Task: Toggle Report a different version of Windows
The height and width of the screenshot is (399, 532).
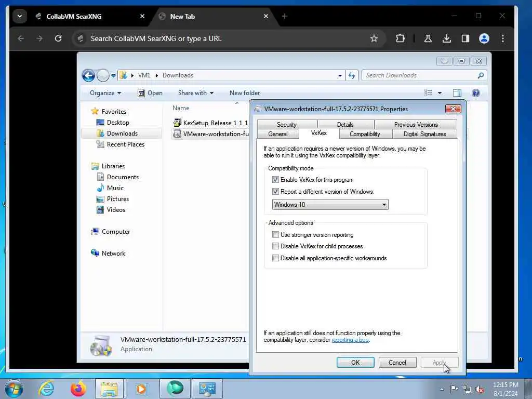Action: pos(275,192)
